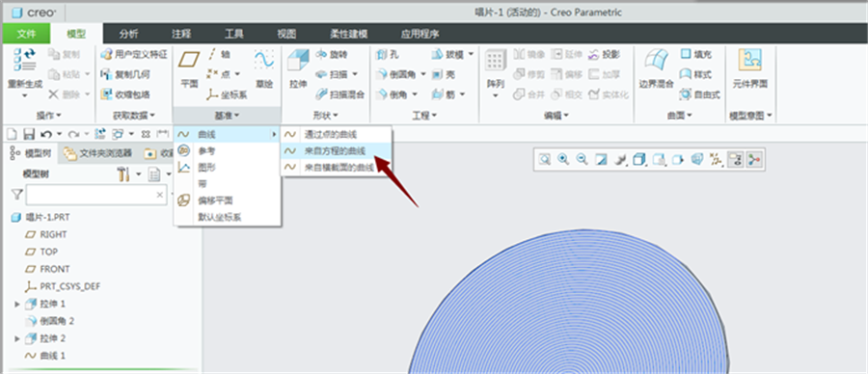Expand the 拉伸 2 tree node

click(17, 338)
